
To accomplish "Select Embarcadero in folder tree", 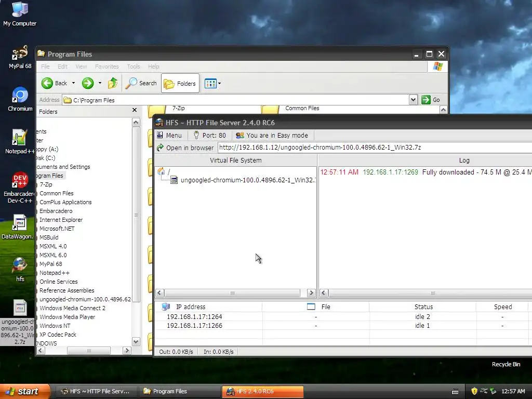I will pos(56,211).
